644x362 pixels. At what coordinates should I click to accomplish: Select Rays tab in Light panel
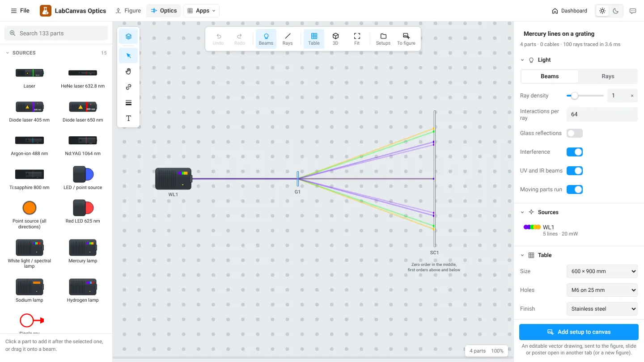point(608,76)
